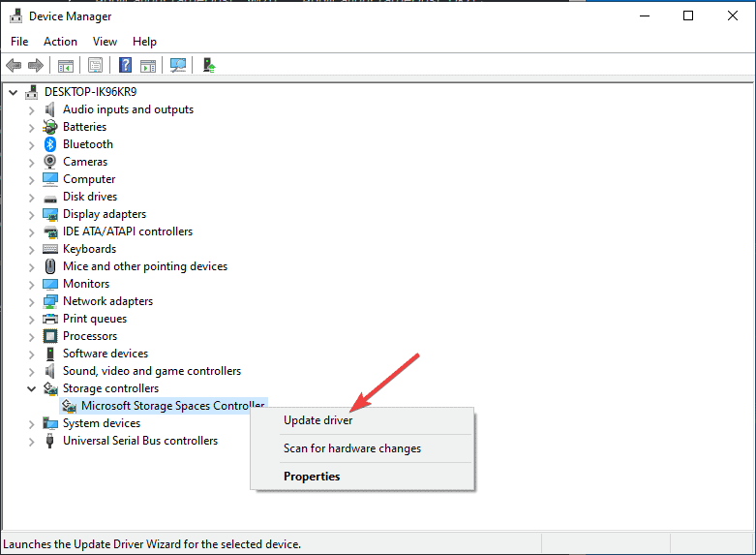Select the Disk drives label
Viewport: 756px width, 555px height.
tap(90, 197)
